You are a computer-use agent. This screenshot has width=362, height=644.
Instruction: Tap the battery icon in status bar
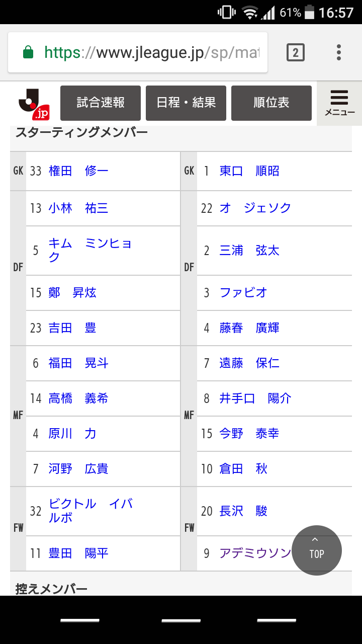(310, 12)
